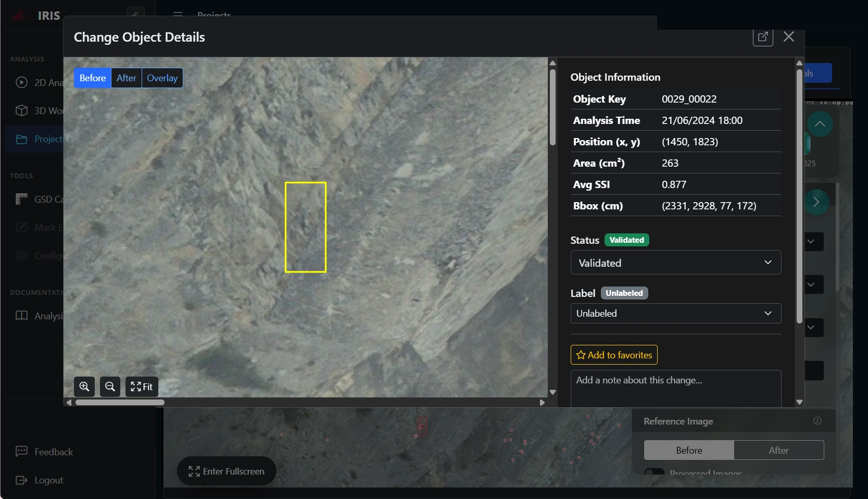Image resolution: width=868 pixels, height=499 pixels.
Task: Open the Analysis documentation book icon
Action: pos(21,316)
